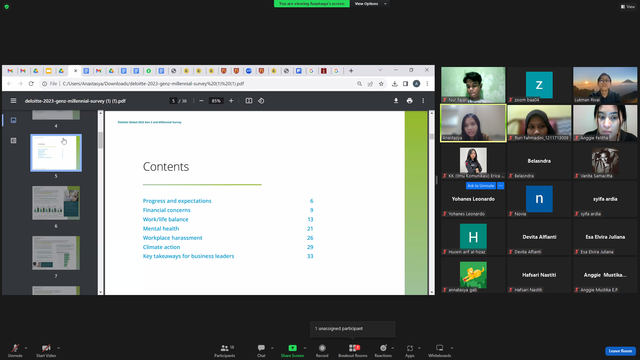This screenshot has width=640, height=360.
Task: Select the document outline icon in sidebar
Action: pos(13,140)
